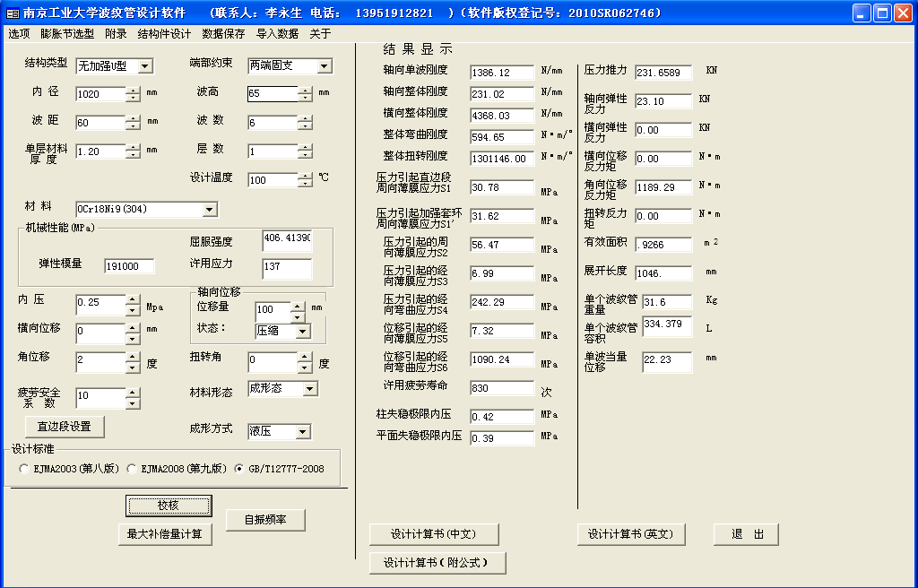Select EJMA2003 (第八版) design standard
This screenshot has height=588, width=918.
(x=24, y=469)
